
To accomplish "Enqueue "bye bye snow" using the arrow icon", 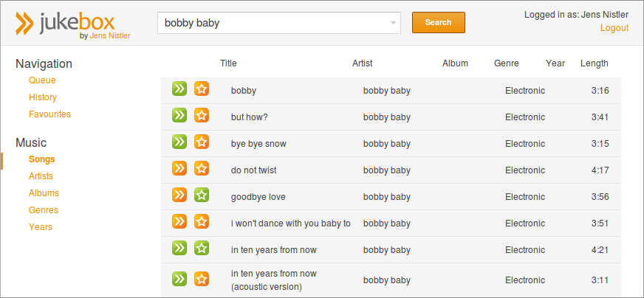I will click(179, 142).
